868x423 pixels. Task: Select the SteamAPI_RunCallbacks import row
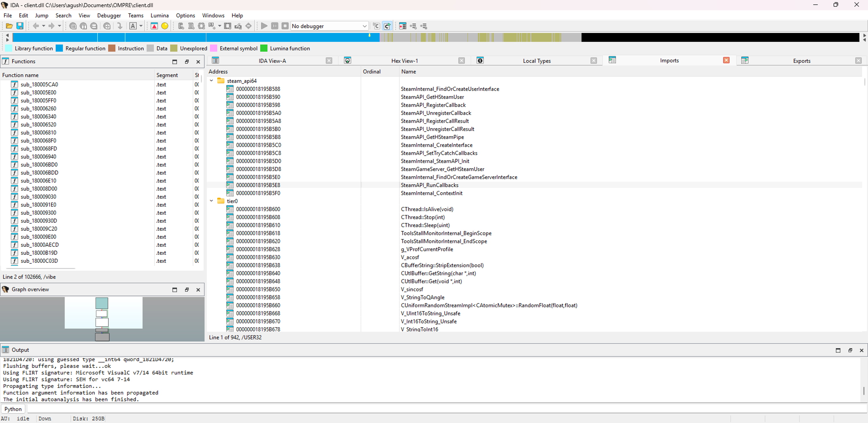(x=534, y=185)
